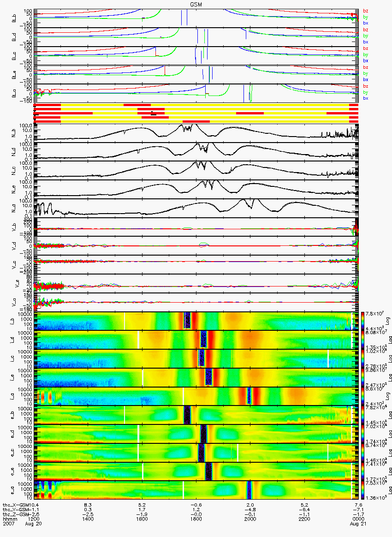Click the N_d density panel label

point(14,152)
